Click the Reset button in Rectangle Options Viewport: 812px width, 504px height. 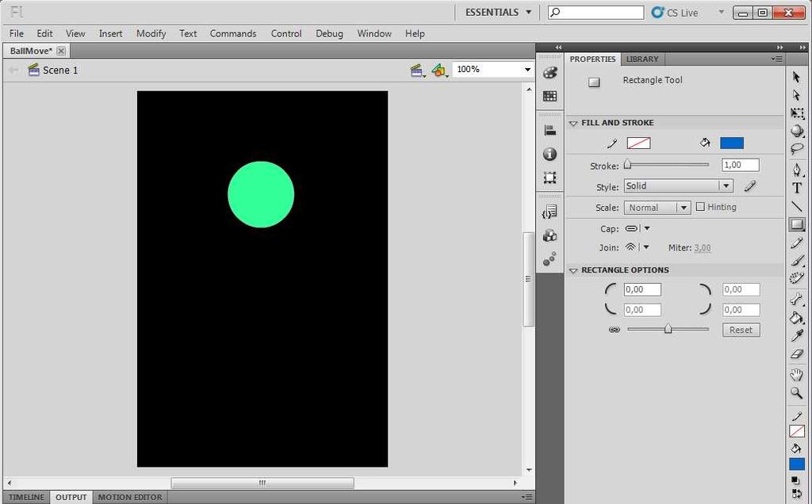(x=741, y=330)
